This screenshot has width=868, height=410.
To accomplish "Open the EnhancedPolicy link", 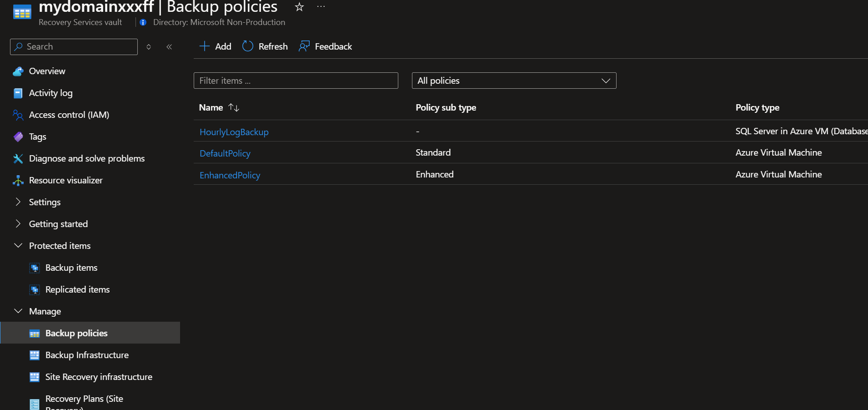I will (230, 175).
